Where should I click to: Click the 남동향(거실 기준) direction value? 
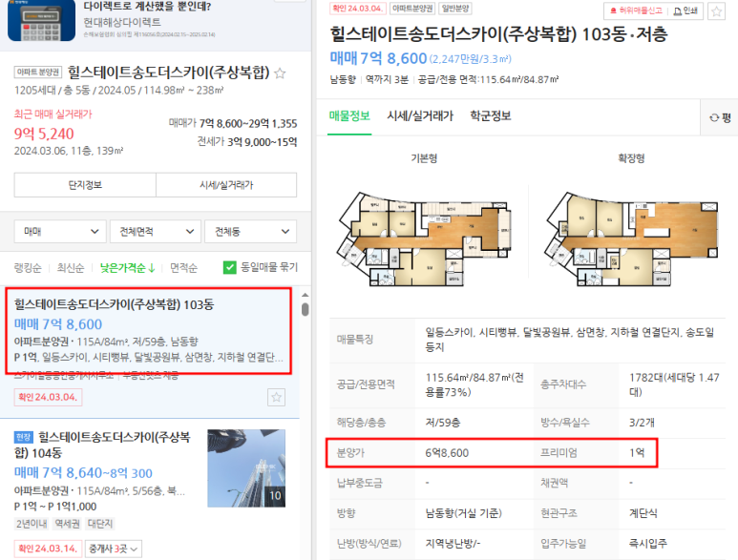[x=464, y=513]
